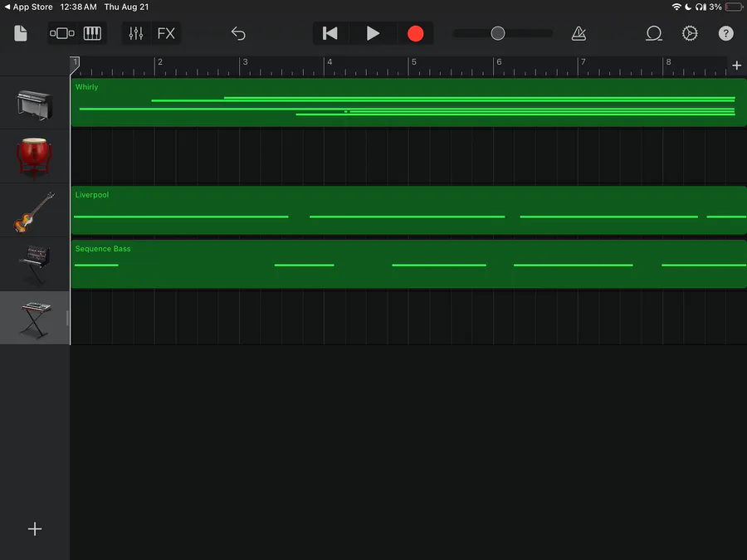Start recording with red Record button
The image size is (747, 560).
416,33
